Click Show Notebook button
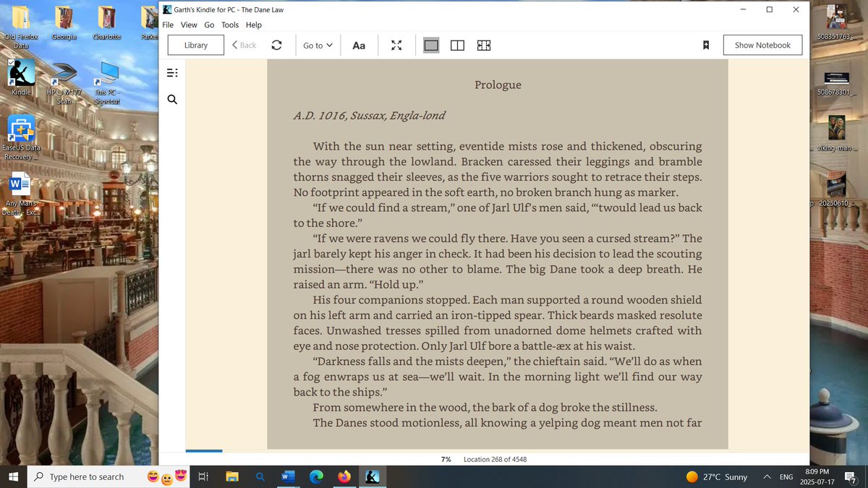 (762, 45)
